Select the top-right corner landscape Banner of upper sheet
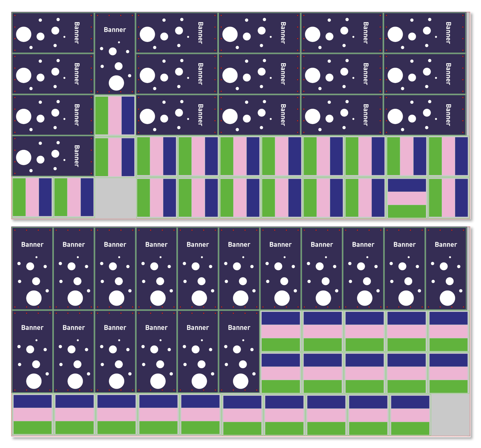Viewport: 481px width, 448px height. [x=425, y=33]
